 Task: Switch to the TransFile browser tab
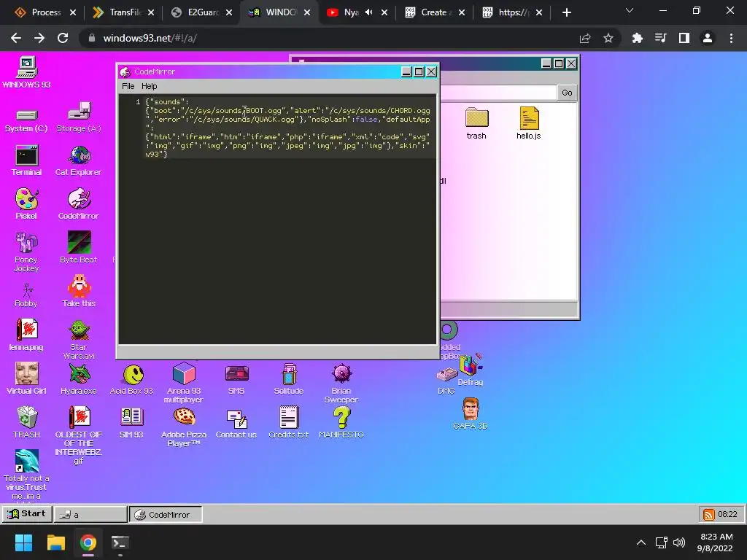pos(123,12)
